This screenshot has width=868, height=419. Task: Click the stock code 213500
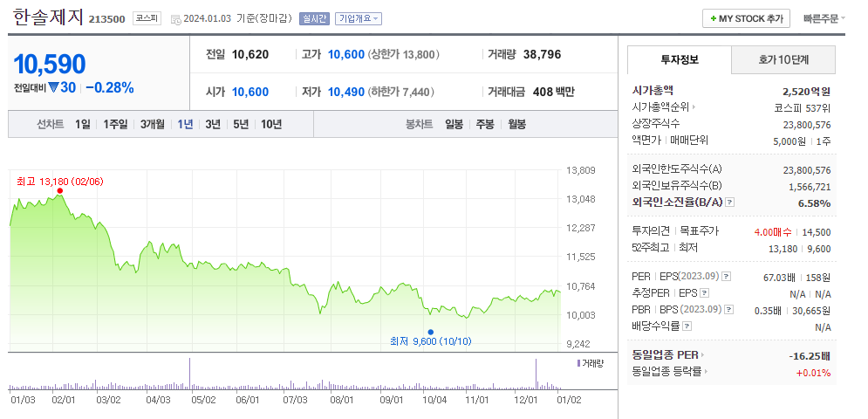tap(106, 19)
